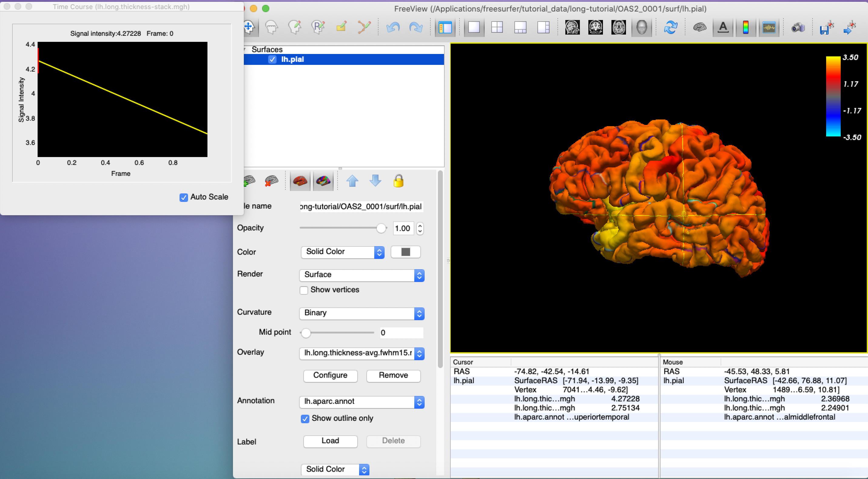Disable Show outline only option
The image size is (868, 479).
(305, 419)
